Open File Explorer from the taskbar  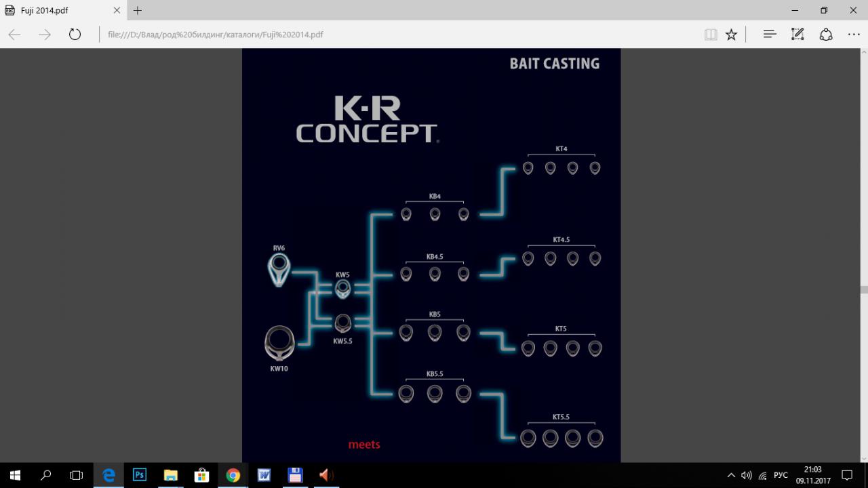coord(170,475)
